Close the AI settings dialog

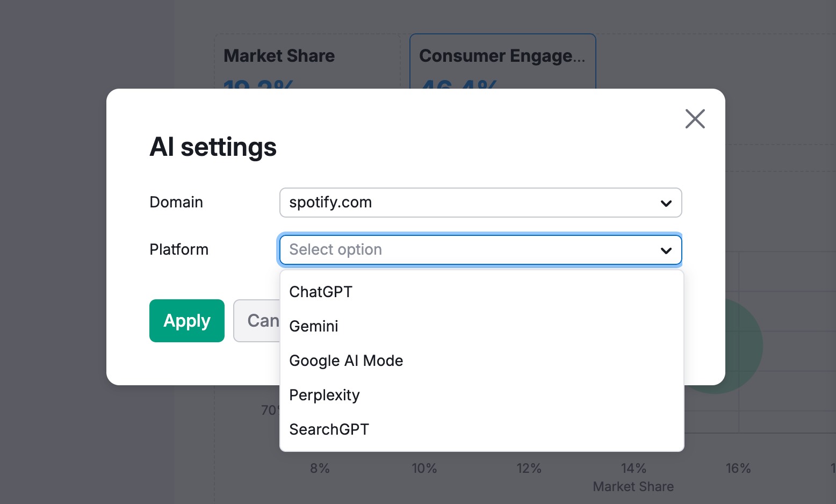[x=695, y=119]
